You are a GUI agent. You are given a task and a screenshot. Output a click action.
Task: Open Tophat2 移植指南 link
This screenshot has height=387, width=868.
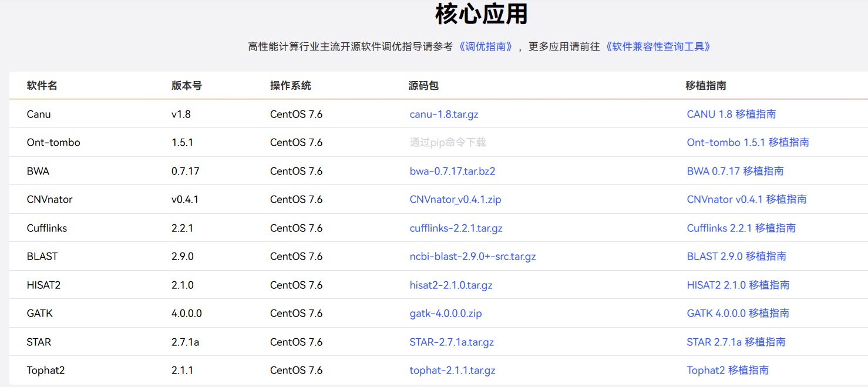coord(728,371)
